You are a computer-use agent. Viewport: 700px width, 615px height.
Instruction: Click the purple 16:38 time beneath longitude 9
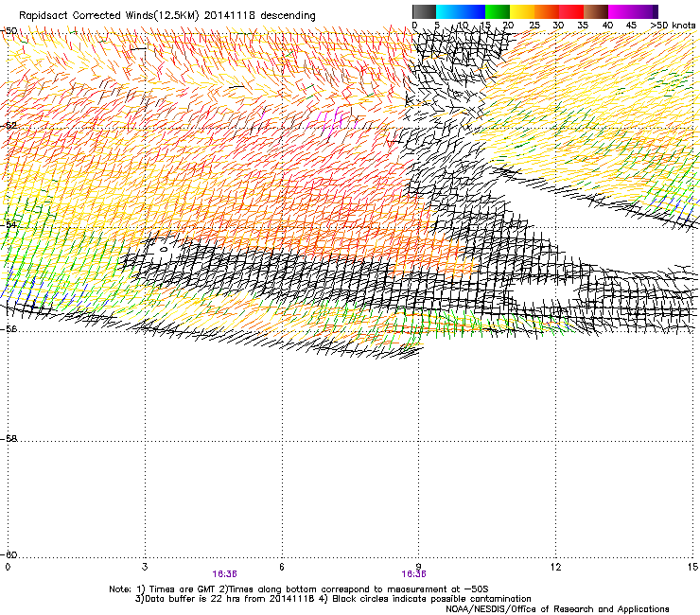point(413,574)
